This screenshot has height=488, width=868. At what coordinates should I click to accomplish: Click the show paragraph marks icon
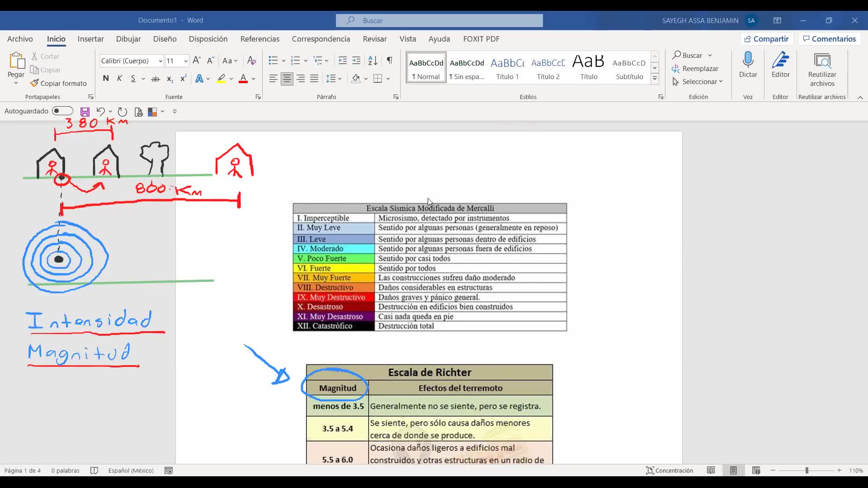coord(389,61)
